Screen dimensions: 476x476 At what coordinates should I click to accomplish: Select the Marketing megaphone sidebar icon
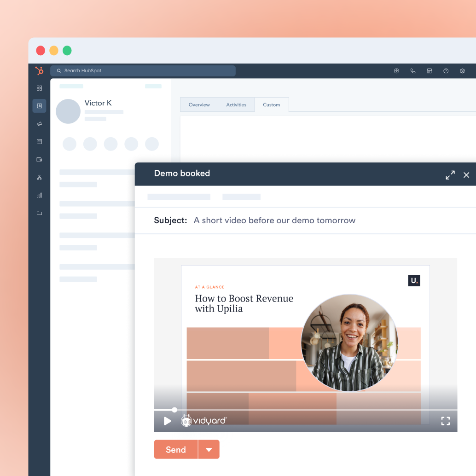pyautogui.click(x=40, y=123)
